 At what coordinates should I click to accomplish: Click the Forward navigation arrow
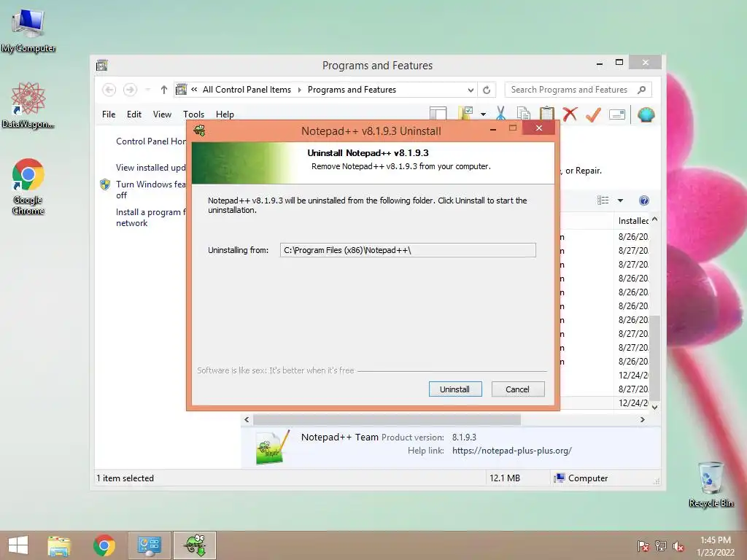pyautogui.click(x=130, y=90)
